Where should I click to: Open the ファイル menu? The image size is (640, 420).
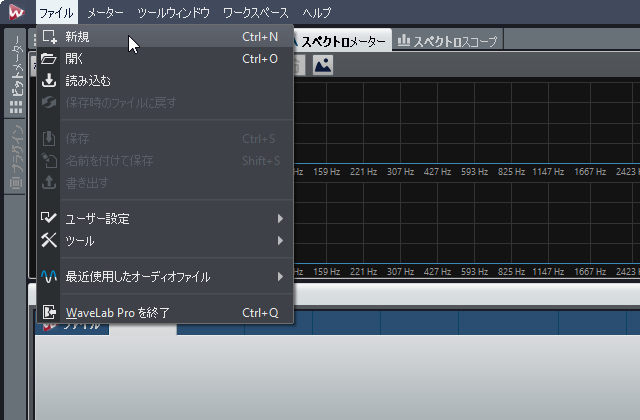tap(56, 13)
